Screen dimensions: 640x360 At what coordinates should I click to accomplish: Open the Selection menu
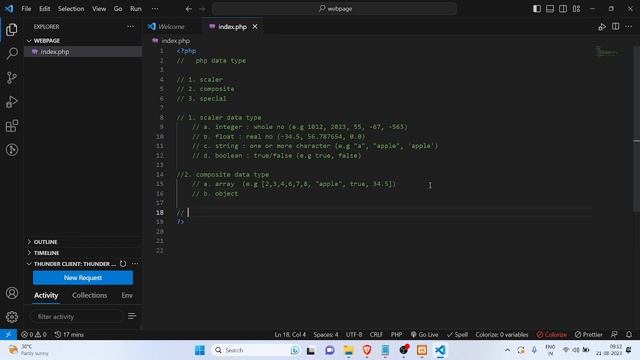click(x=71, y=9)
